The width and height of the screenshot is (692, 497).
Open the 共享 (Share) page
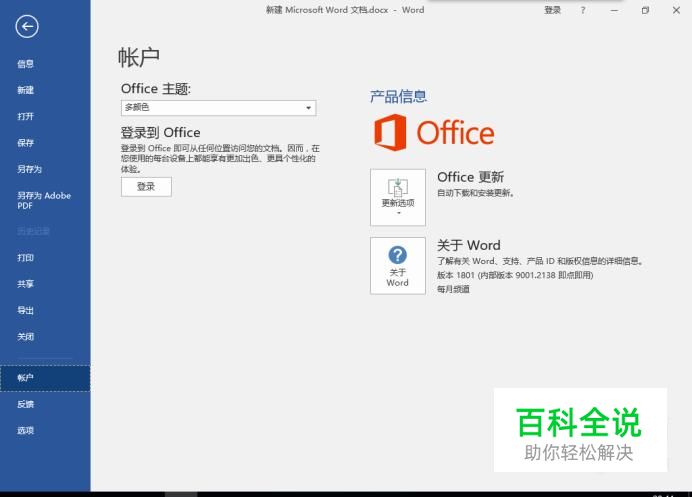tap(26, 284)
